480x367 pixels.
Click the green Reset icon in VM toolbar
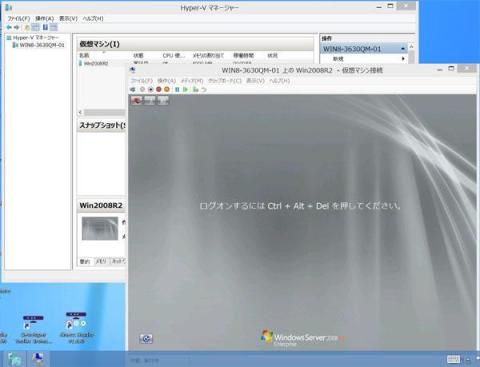[x=186, y=89]
